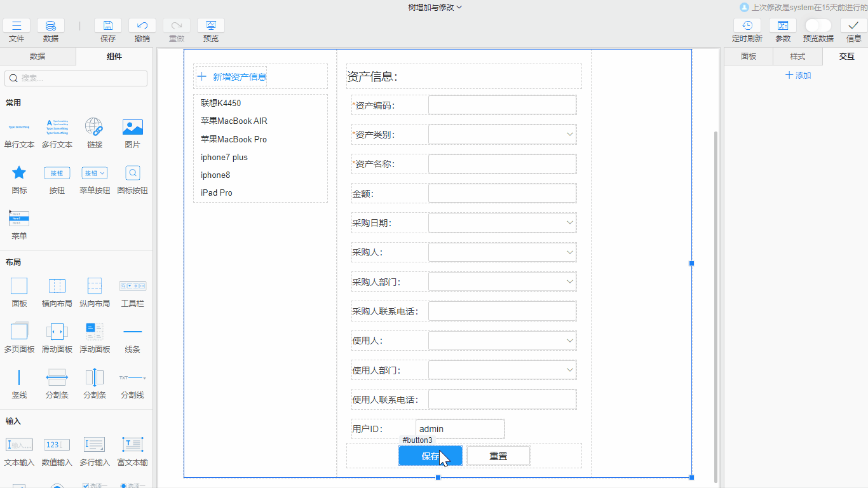The image size is (868, 488).
Task: Click the Reset button in the form
Action: [x=498, y=456]
